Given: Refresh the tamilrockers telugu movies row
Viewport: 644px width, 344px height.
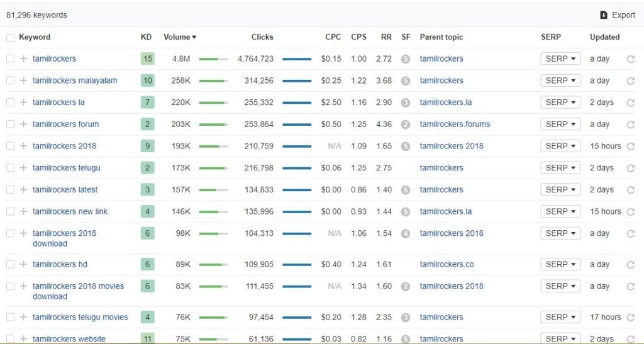Looking at the screenshot, I should click(x=630, y=318).
